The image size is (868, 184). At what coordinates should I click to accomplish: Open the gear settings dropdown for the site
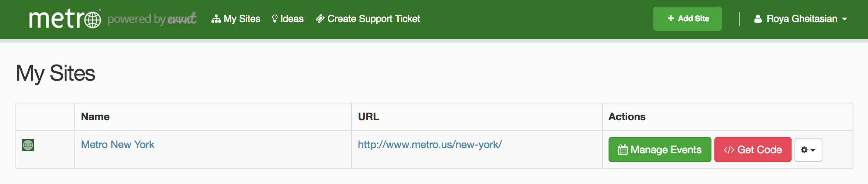pyautogui.click(x=808, y=150)
